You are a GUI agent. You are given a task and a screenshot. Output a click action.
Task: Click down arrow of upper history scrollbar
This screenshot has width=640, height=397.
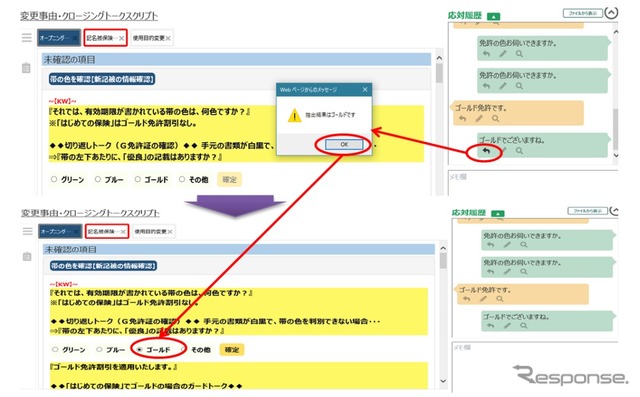tap(616, 155)
